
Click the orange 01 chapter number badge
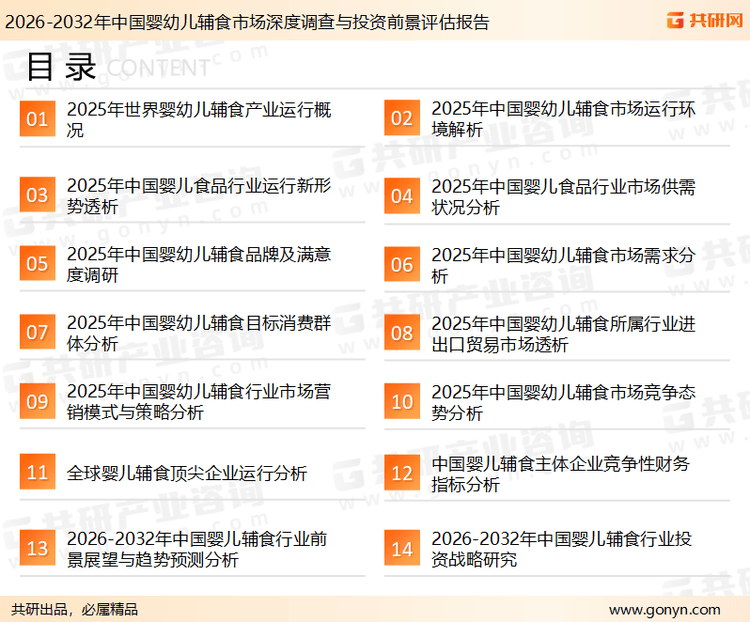click(x=37, y=119)
